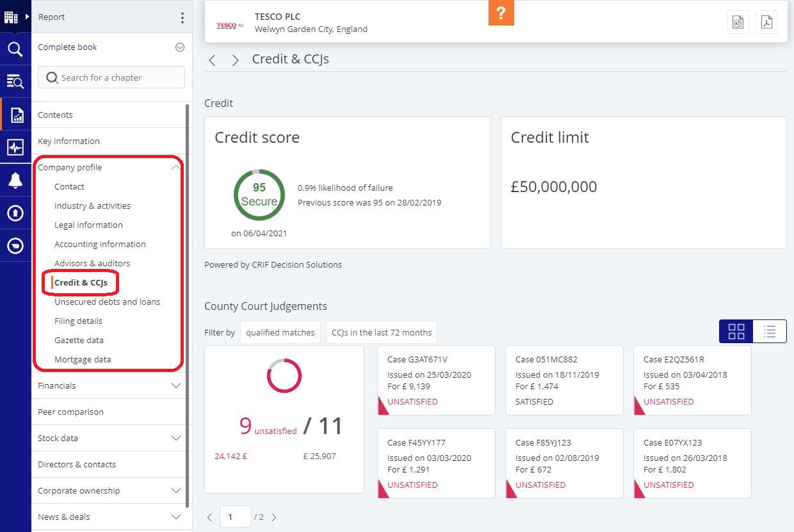Image resolution: width=794 pixels, height=532 pixels.
Task: Open the Report three-dot options menu
Action: click(182, 17)
